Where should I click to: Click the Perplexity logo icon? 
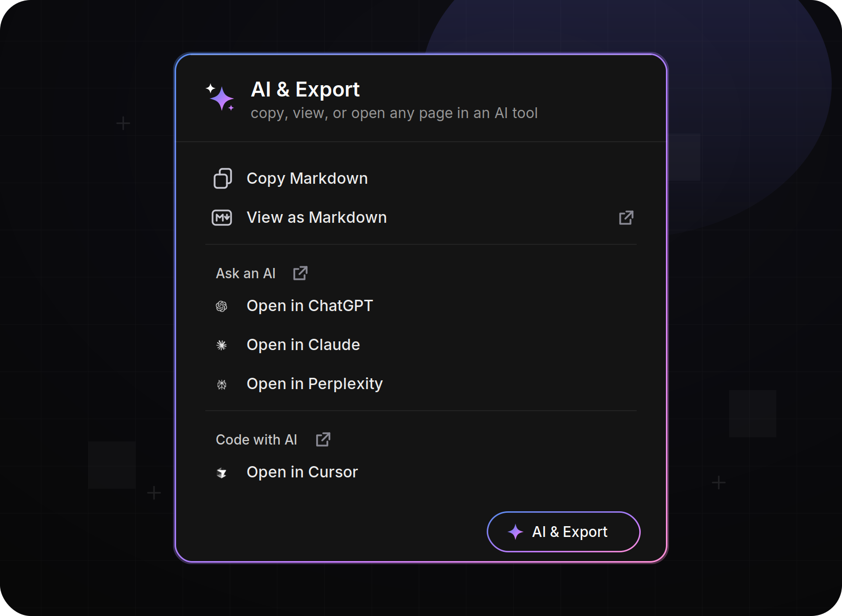click(x=221, y=384)
